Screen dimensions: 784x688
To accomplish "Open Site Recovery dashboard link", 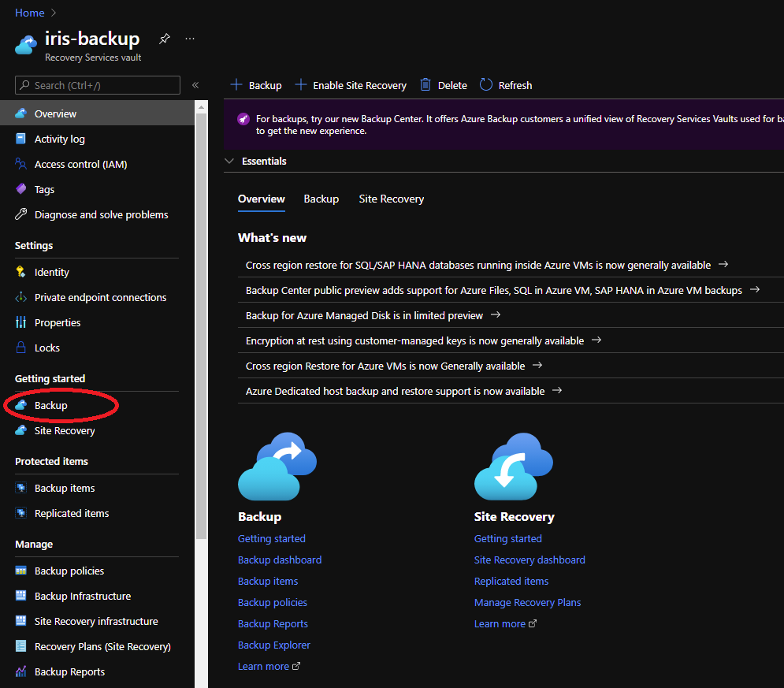I will (x=529, y=560).
